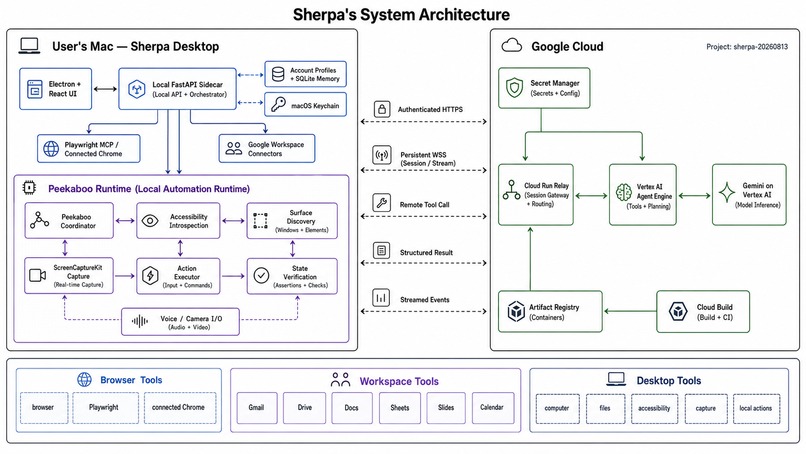Click the 'Authenticated HTTPS' label

pyautogui.click(x=430, y=110)
